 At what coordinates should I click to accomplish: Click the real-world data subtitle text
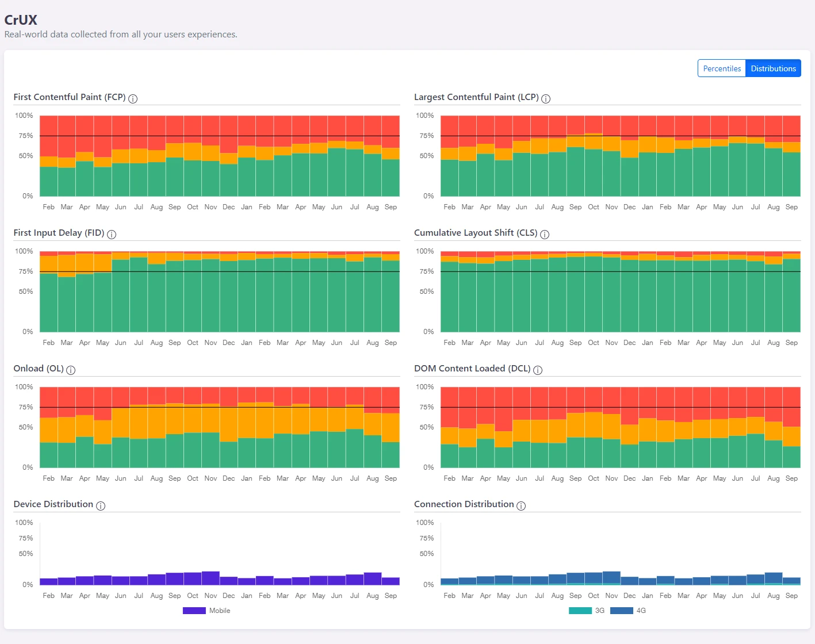tap(121, 34)
